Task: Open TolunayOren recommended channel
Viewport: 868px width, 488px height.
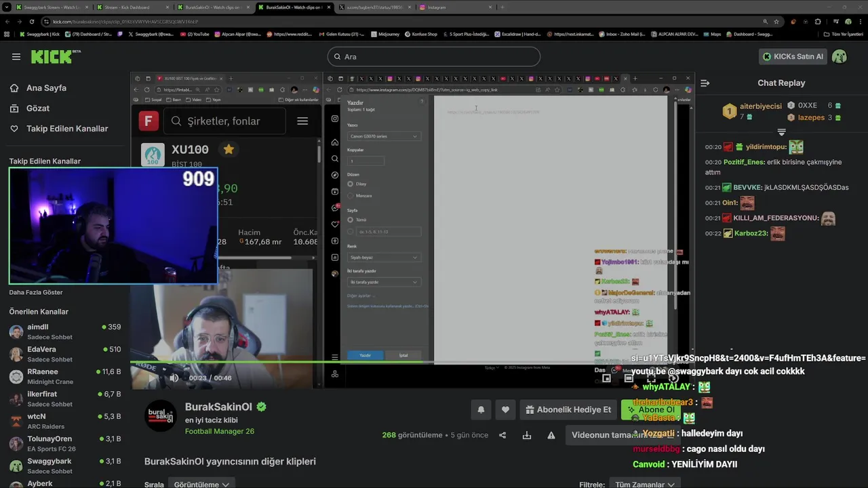Action: (65, 443)
